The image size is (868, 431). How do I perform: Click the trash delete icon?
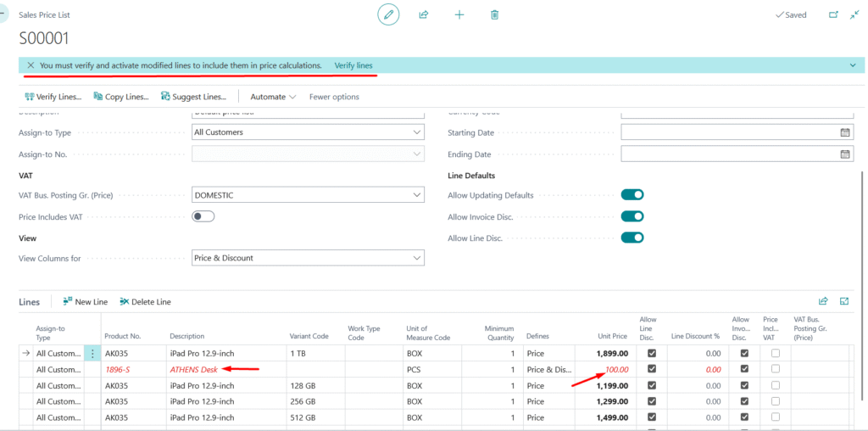pos(495,14)
